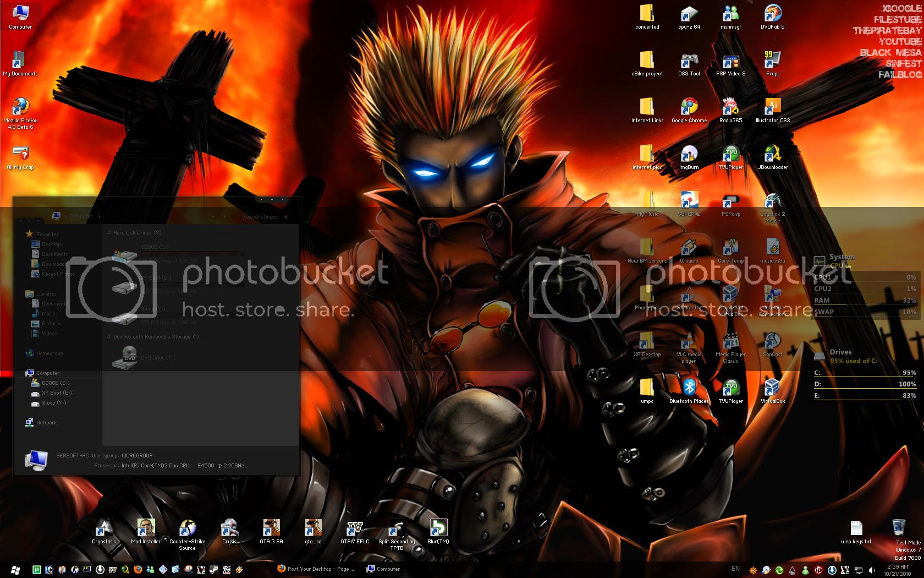Select the Network item in navigation pane
The width and height of the screenshot is (924, 578).
[46, 423]
